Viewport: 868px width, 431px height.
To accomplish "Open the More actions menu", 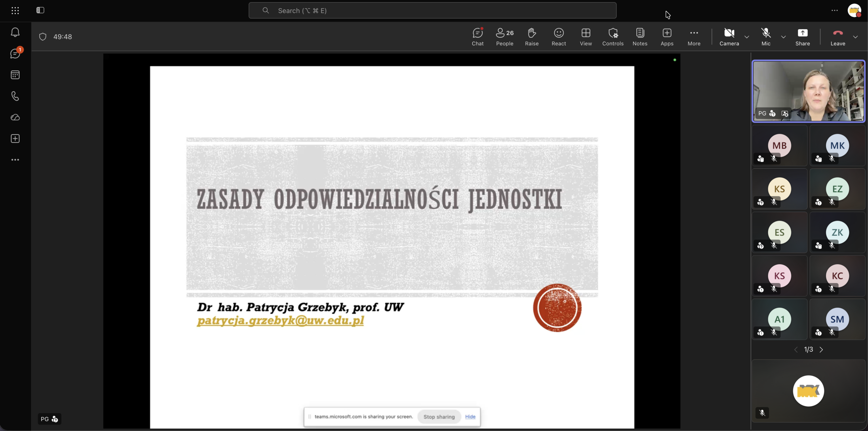I will click(694, 37).
